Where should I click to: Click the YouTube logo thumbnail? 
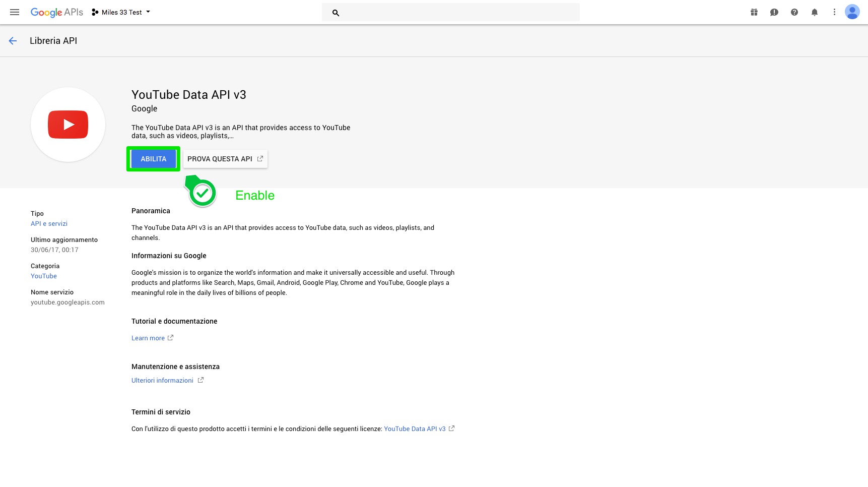[x=68, y=125]
